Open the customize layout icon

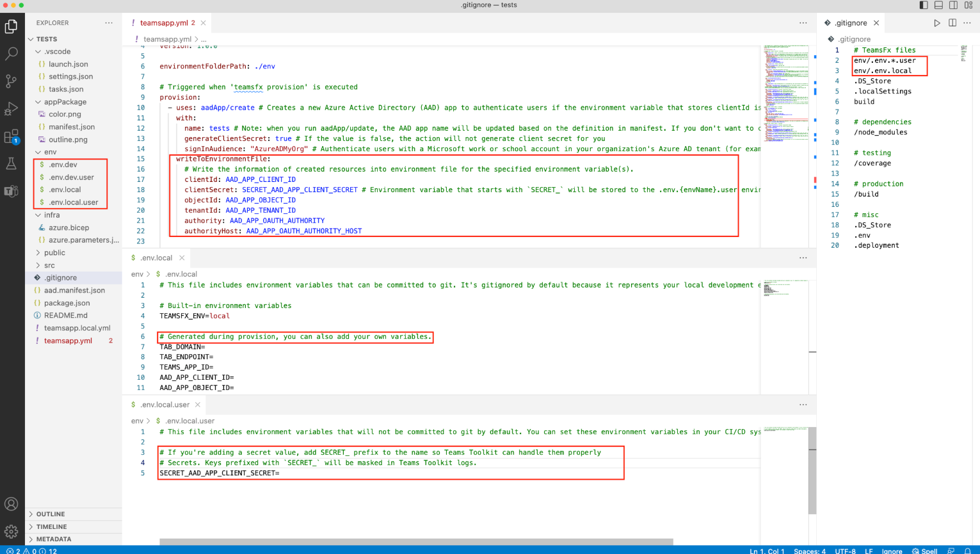(968, 5)
